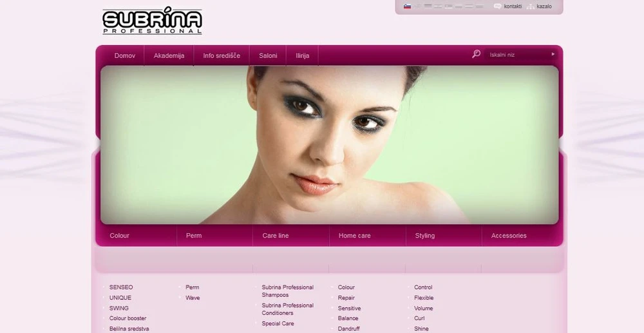Open the Home care category tab

tap(354, 236)
